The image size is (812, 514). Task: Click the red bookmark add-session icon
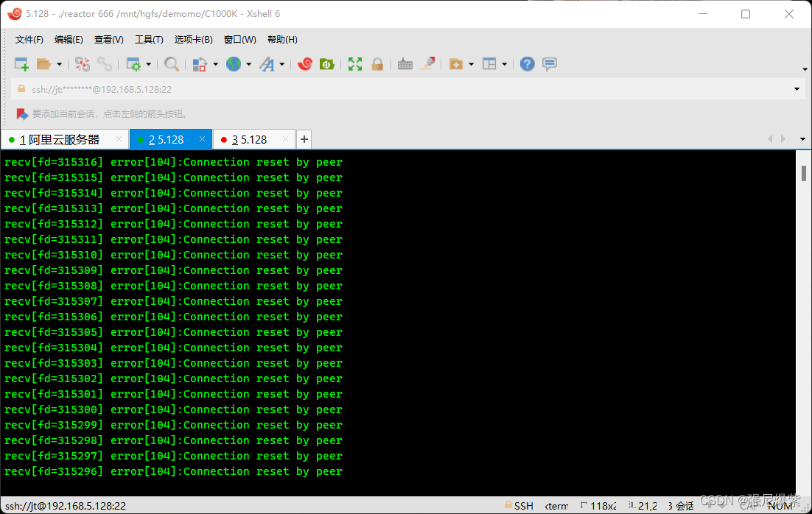[22, 114]
